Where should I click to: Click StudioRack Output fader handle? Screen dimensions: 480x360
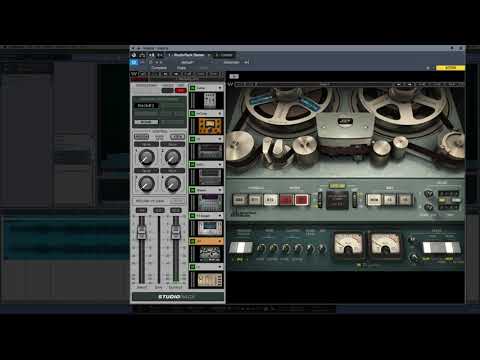pos(176,231)
